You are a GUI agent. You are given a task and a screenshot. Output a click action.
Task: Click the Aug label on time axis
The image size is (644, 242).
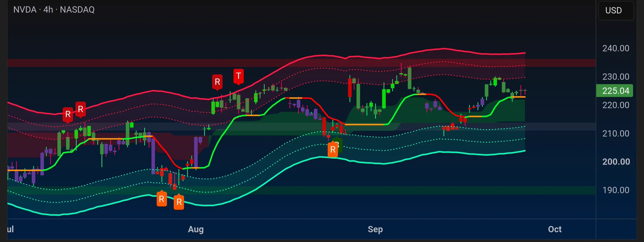pos(196,229)
